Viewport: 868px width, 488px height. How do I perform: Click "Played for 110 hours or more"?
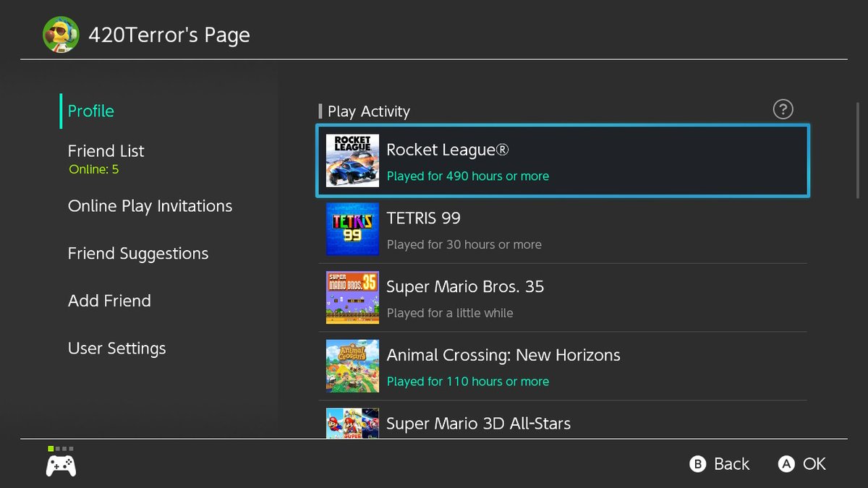pyautogui.click(x=468, y=381)
